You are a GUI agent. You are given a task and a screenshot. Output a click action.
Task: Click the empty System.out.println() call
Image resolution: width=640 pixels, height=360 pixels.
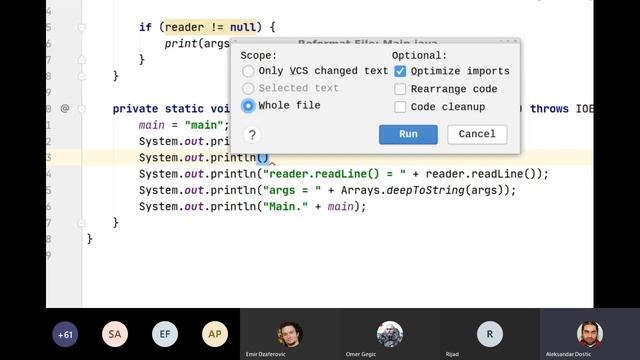(204, 158)
